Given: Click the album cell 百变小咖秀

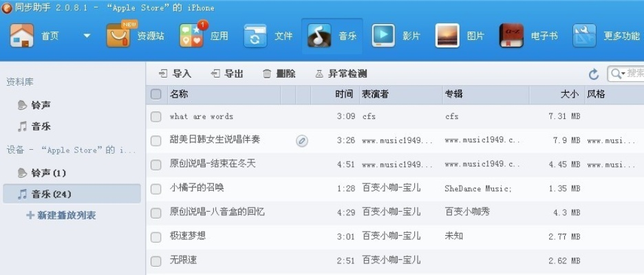Looking at the screenshot, I should tap(467, 212).
